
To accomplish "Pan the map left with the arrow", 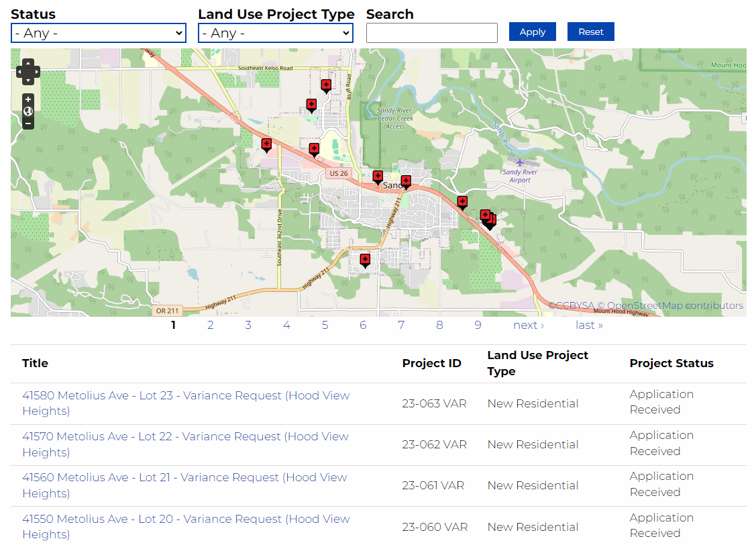I will pyautogui.click(x=19, y=71).
